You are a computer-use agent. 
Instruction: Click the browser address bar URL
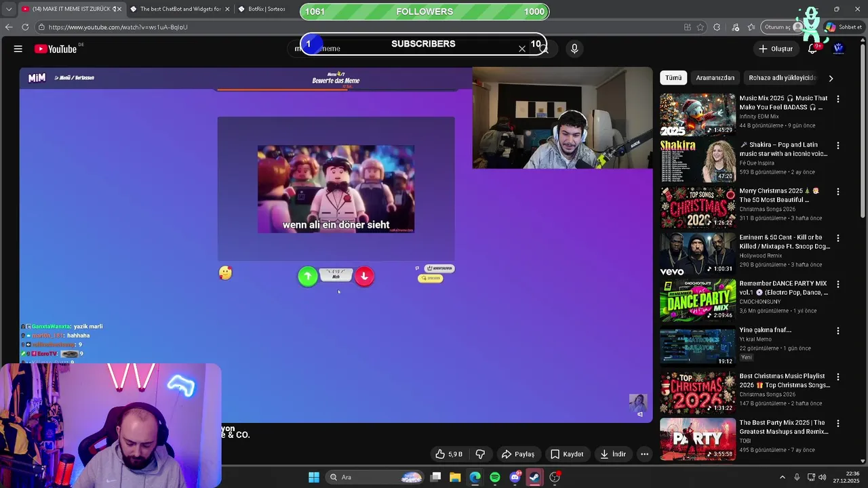click(x=118, y=27)
